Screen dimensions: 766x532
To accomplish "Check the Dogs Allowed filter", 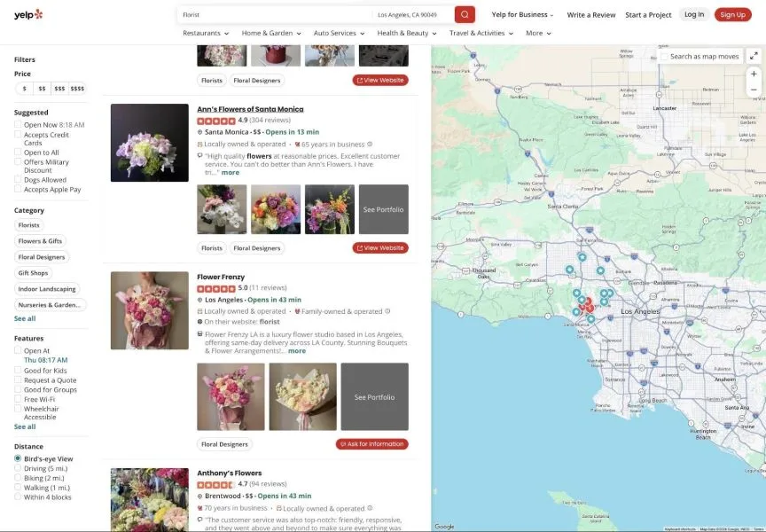I will click(18, 179).
